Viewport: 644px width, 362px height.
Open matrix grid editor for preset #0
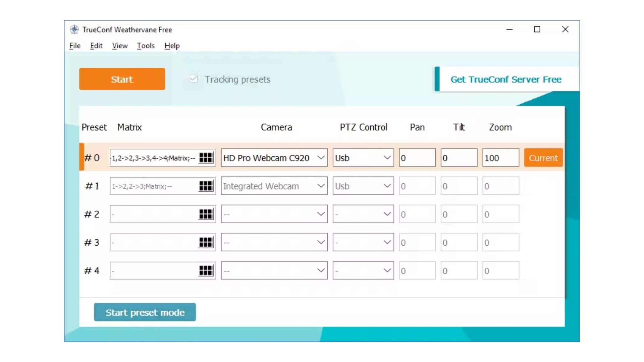click(x=206, y=158)
